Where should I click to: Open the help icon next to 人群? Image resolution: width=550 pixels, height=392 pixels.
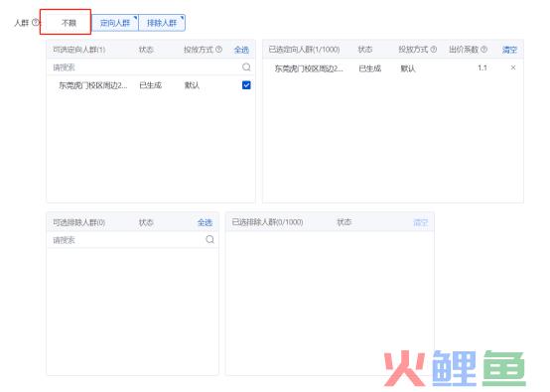(36, 23)
